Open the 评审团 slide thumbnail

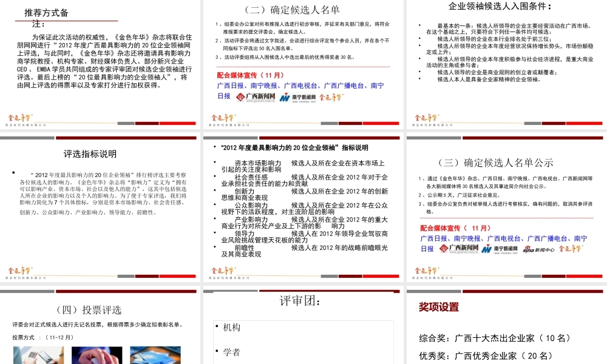(x=303, y=326)
